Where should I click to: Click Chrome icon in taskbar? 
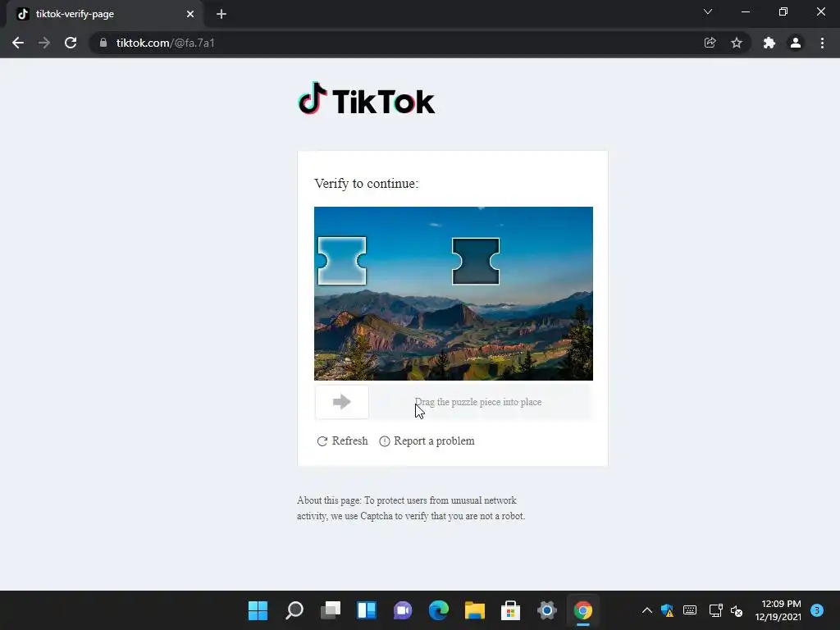click(583, 610)
